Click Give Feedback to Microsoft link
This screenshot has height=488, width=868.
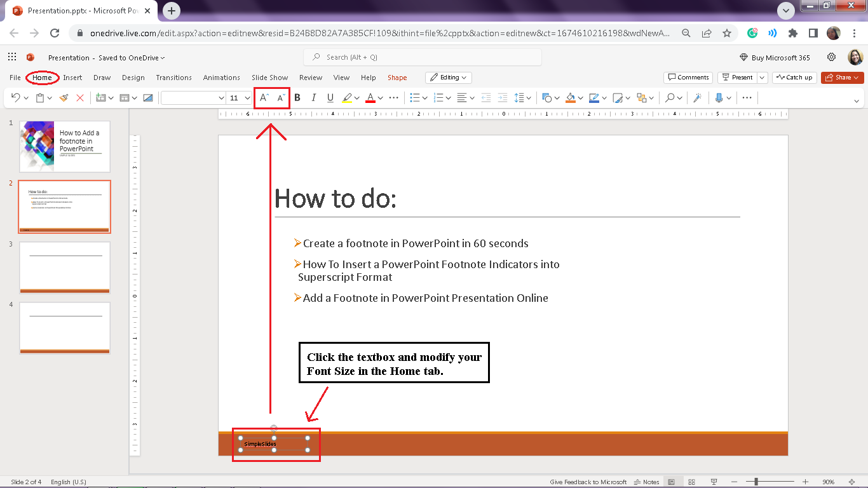click(588, 481)
